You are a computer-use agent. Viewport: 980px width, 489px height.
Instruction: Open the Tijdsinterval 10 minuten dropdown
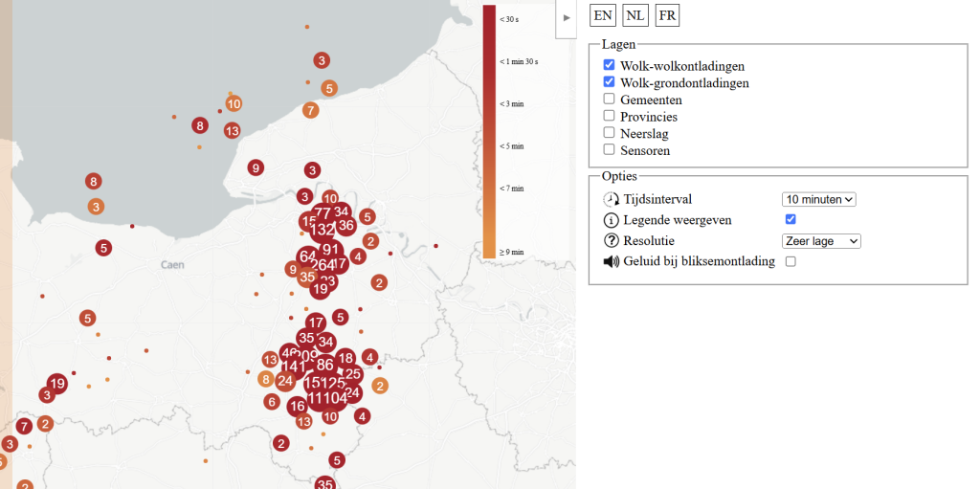(819, 199)
